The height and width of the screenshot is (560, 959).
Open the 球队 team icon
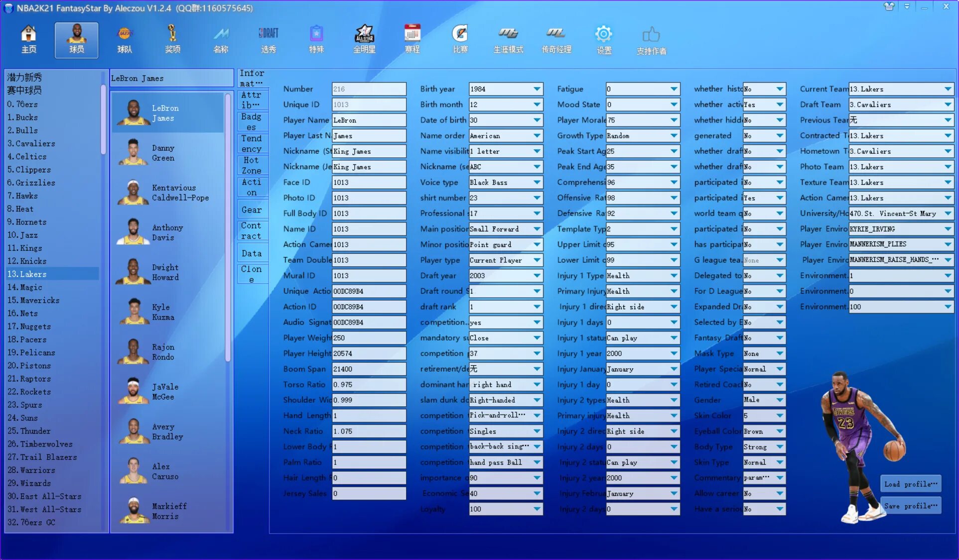125,39
